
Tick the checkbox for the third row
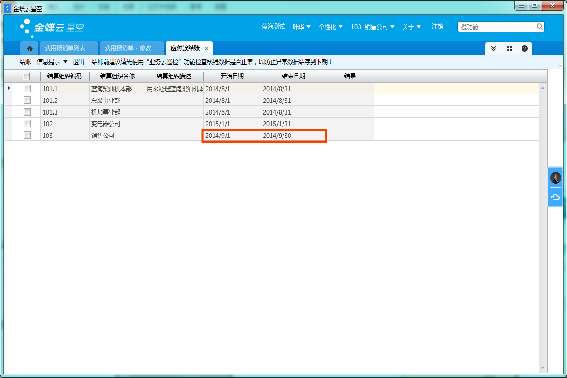tap(27, 112)
